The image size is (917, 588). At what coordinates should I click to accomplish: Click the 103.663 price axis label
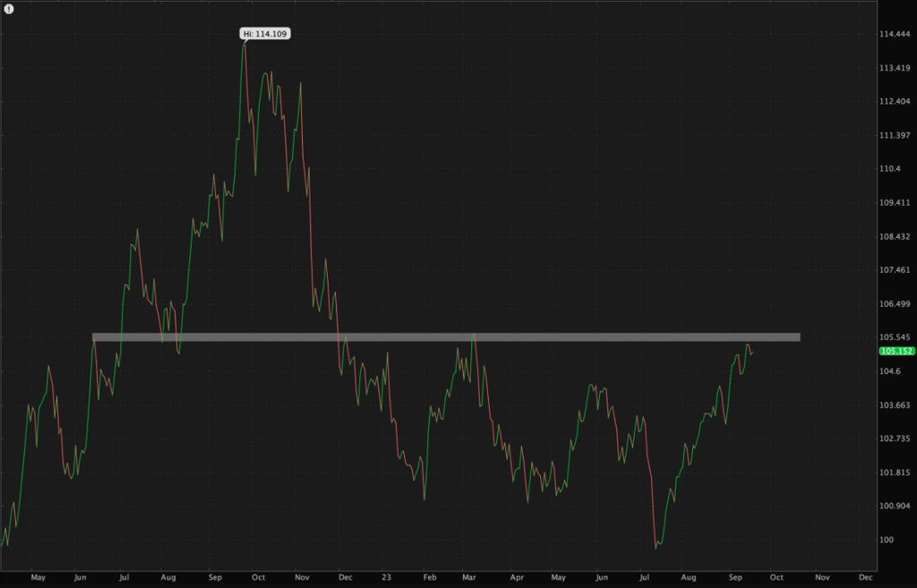(x=895, y=405)
